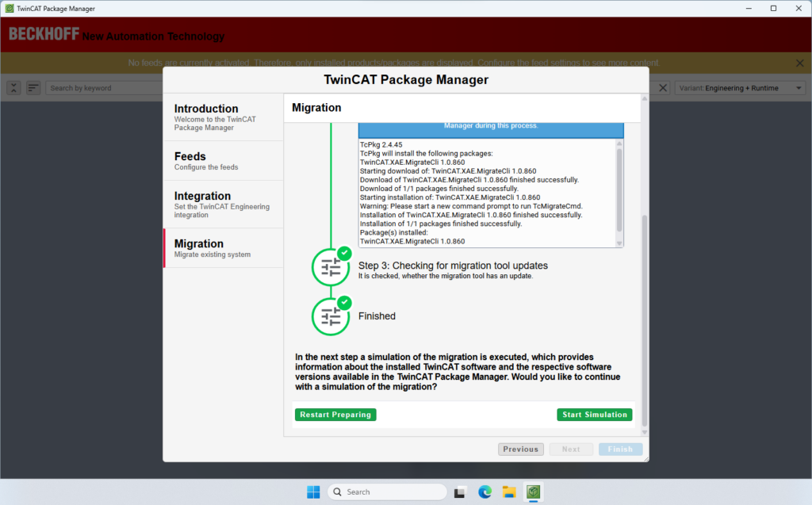Click the log scrollbar up arrow
The image size is (812, 505).
tap(619, 143)
